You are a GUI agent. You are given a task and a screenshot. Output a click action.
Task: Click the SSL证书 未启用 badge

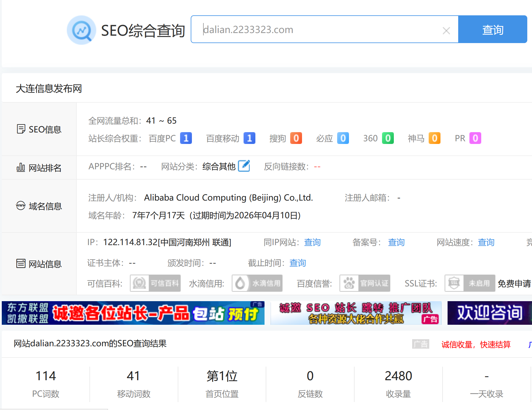470,283
